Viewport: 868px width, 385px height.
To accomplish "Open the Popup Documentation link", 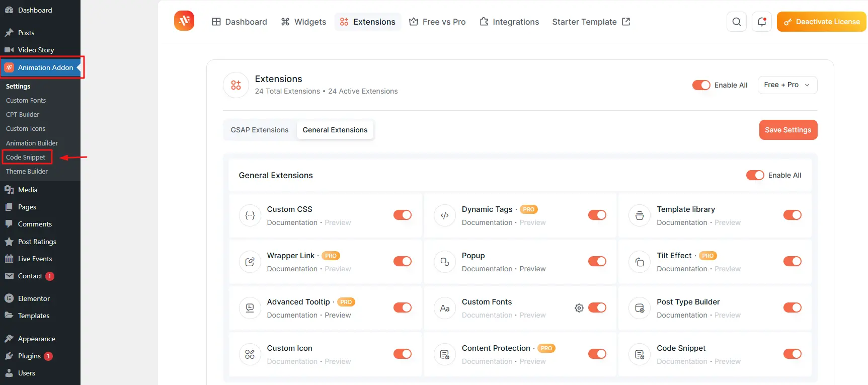I will point(487,269).
